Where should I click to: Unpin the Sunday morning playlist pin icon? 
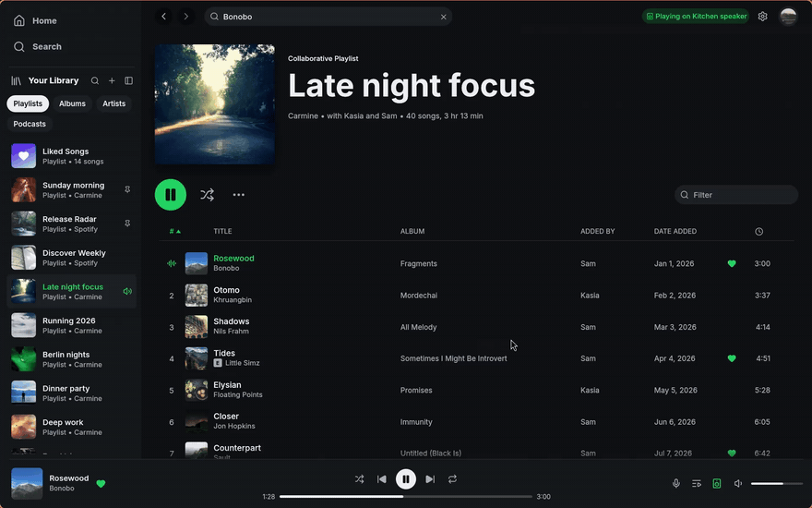tap(127, 189)
